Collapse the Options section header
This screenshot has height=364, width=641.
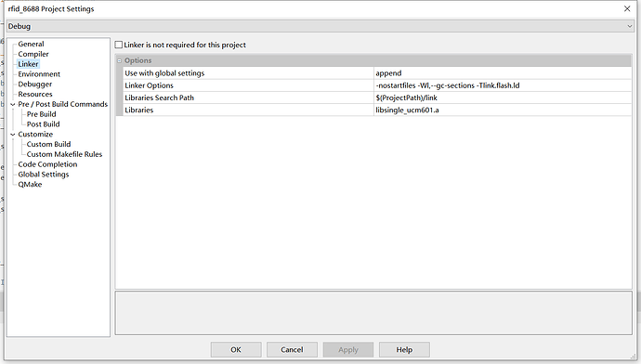(x=119, y=60)
